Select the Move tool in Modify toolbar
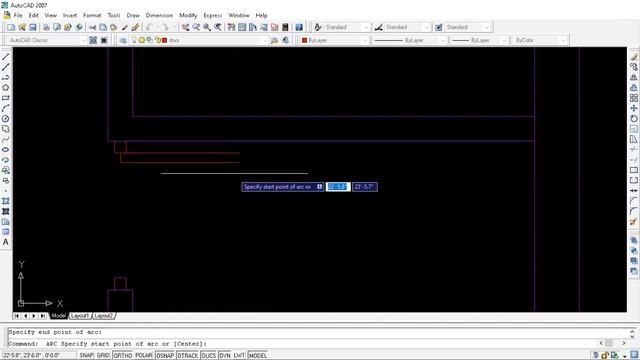This screenshot has width=640, height=360. click(x=633, y=108)
